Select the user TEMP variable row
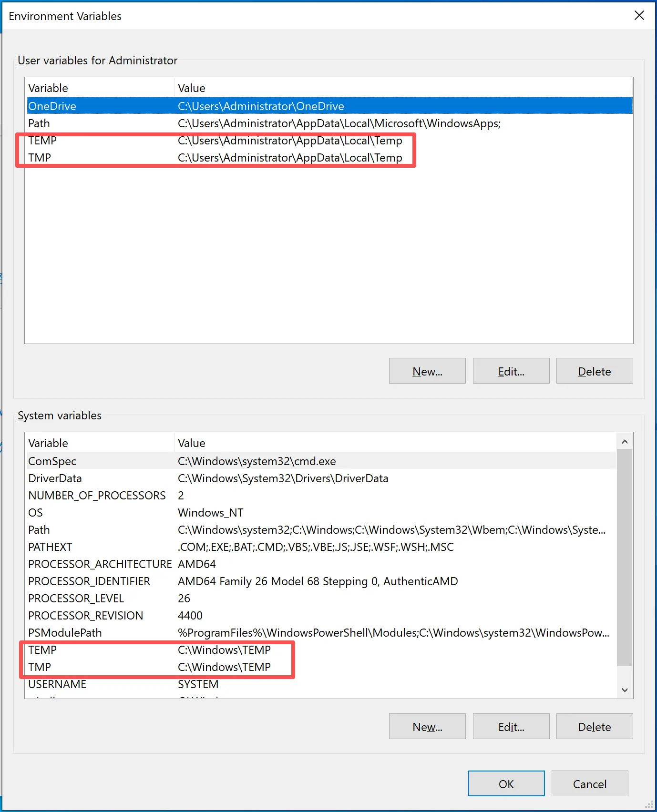Screen dimensions: 657x812 click(x=42, y=141)
